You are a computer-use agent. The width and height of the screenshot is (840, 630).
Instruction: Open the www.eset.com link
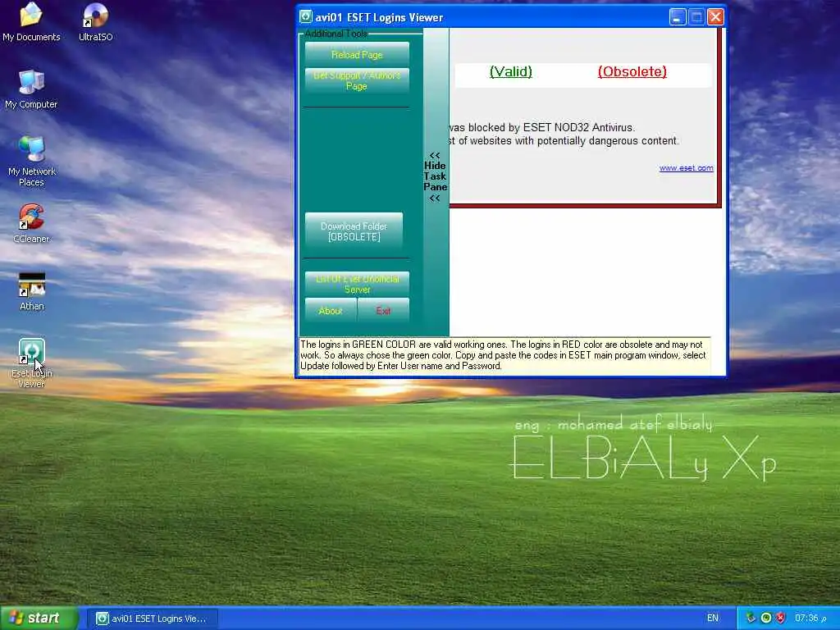(x=687, y=167)
